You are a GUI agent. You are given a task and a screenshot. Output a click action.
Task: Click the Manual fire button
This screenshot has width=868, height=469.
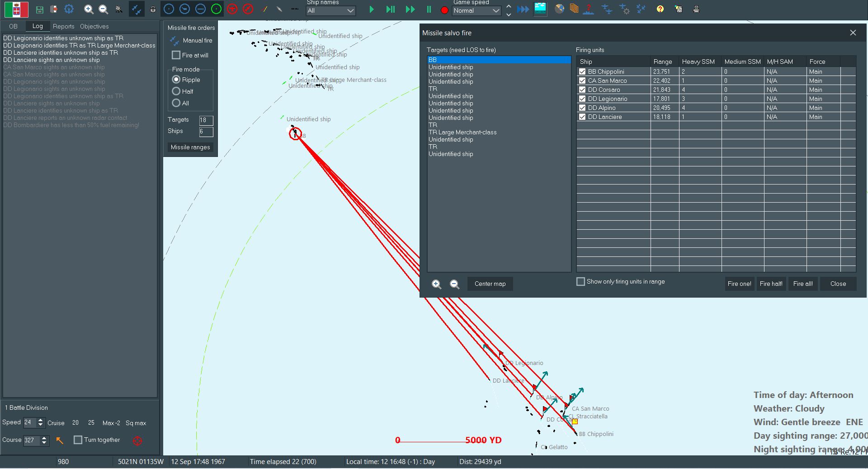pos(190,40)
